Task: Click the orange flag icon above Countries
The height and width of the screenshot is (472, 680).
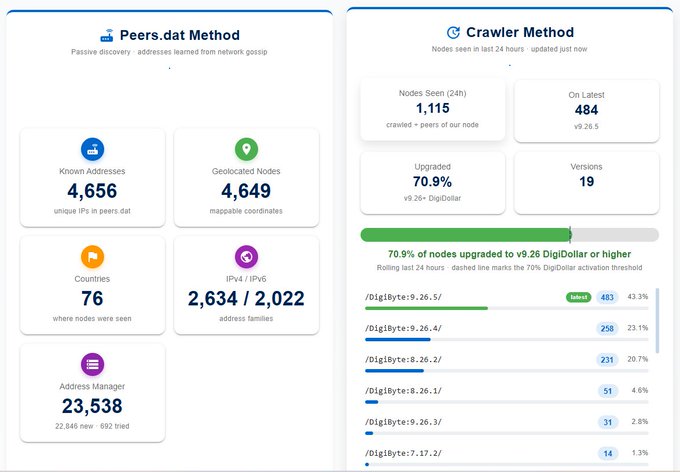Action: pyautogui.click(x=92, y=257)
